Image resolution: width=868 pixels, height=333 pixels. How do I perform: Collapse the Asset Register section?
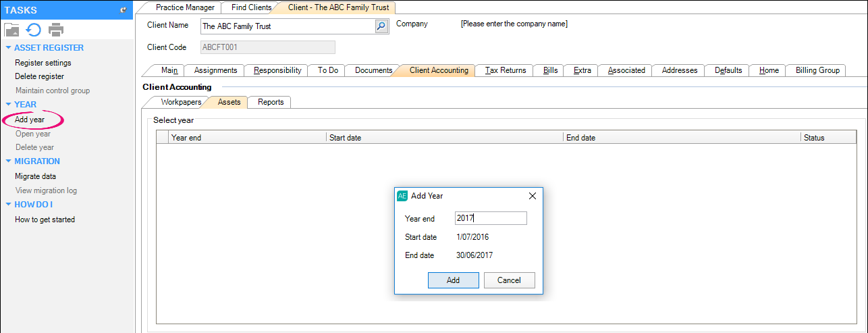[9, 48]
